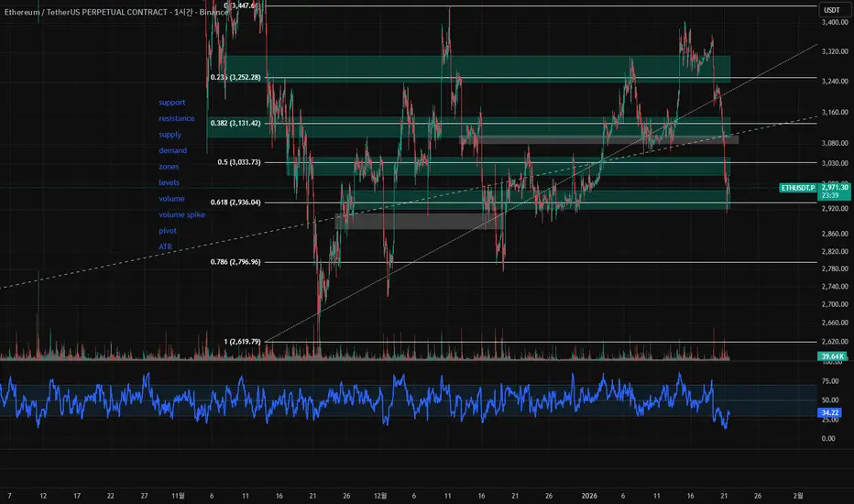Click the 2,971.30 current price label
Image resolution: width=854 pixels, height=504 pixels.
tap(835, 187)
